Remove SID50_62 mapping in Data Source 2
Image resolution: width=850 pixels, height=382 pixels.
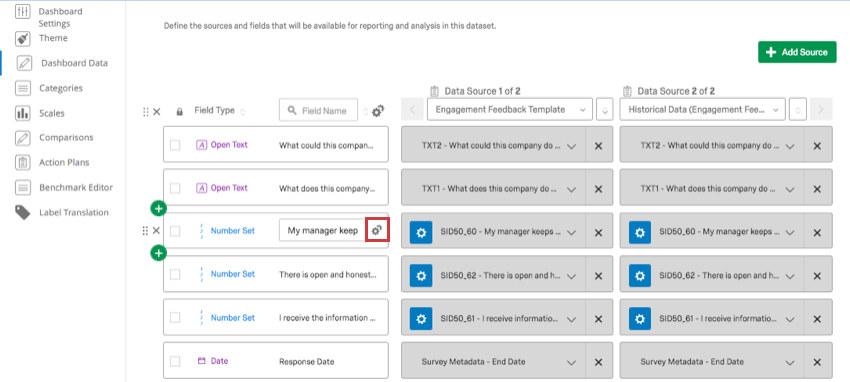click(817, 275)
